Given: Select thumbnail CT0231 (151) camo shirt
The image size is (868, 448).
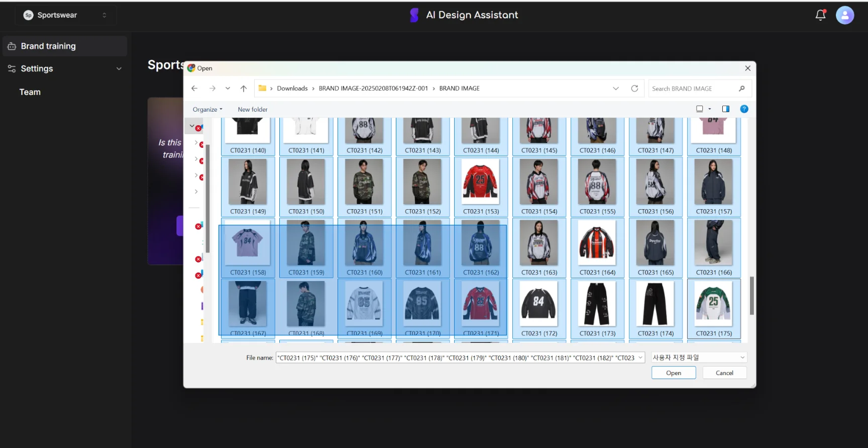Looking at the screenshot, I should [365, 187].
